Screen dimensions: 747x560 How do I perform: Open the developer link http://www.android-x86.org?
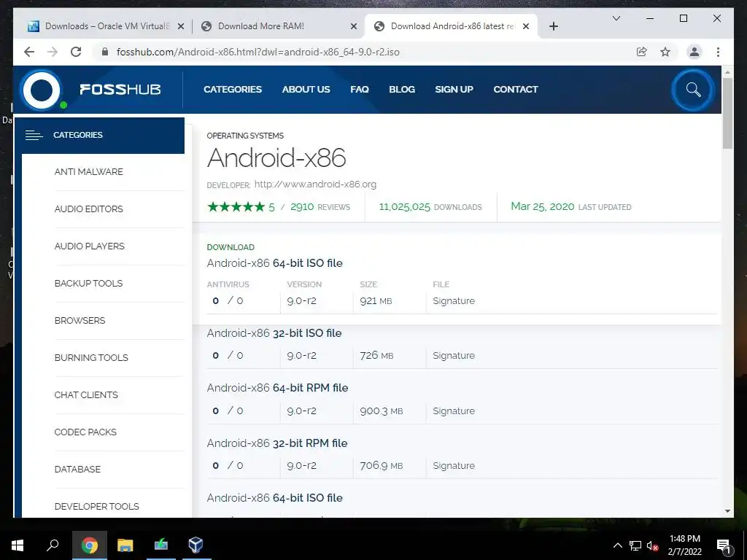pos(315,184)
